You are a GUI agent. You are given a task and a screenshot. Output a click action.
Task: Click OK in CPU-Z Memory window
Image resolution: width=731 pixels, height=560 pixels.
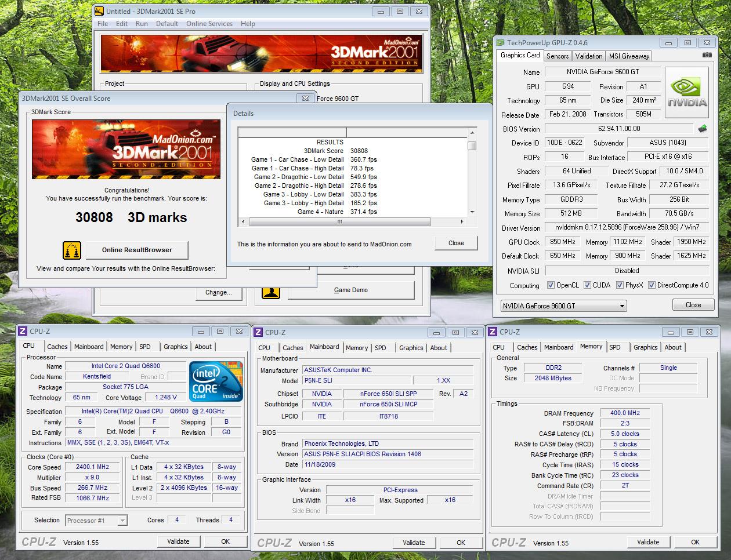tap(696, 542)
